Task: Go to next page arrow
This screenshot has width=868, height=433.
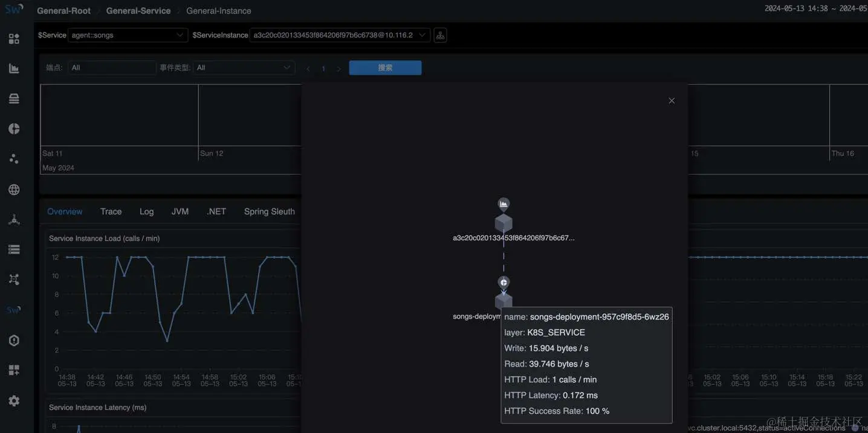Action: (338, 69)
